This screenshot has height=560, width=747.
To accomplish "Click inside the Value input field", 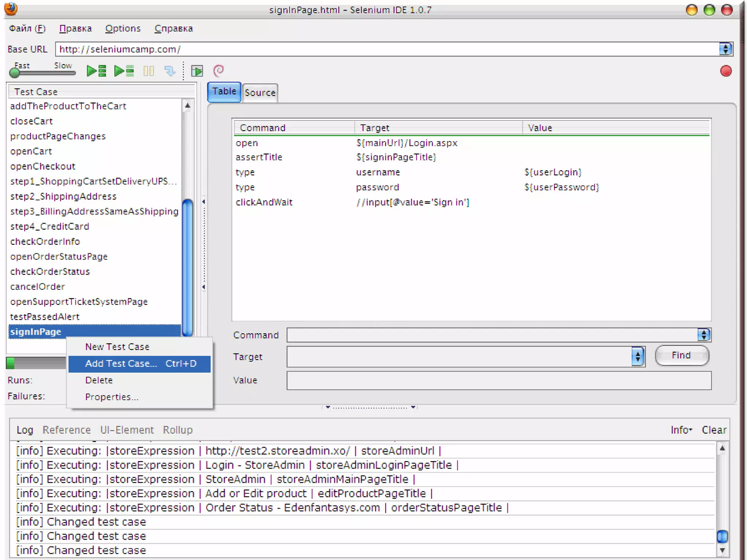I will [x=498, y=380].
